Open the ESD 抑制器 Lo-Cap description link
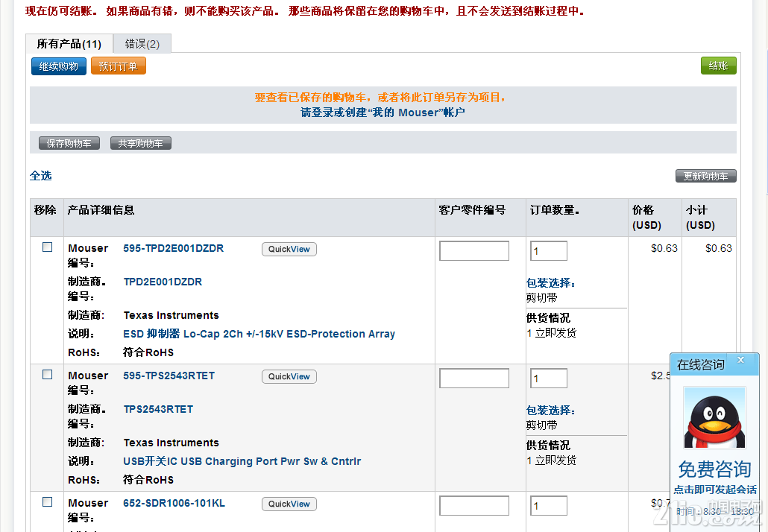The width and height of the screenshot is (768, 532). [x=259, y=334]
